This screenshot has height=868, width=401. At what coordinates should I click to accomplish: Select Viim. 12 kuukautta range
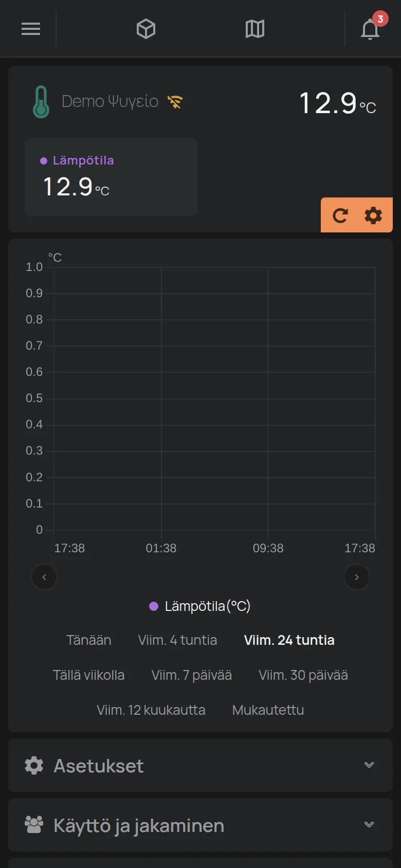click(x=151, y=710)
